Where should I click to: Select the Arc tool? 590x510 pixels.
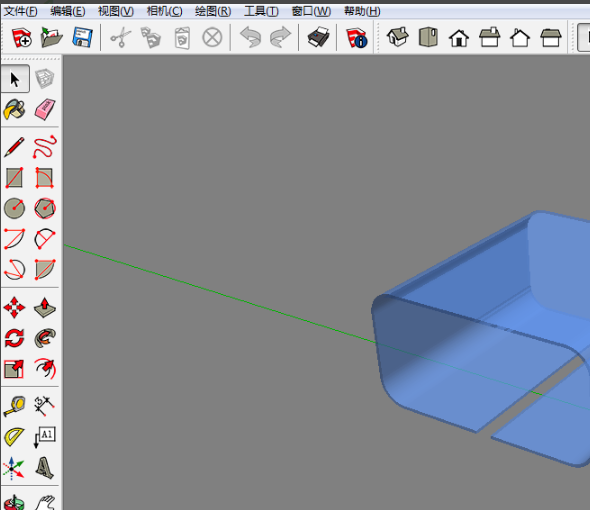point(14,239)
